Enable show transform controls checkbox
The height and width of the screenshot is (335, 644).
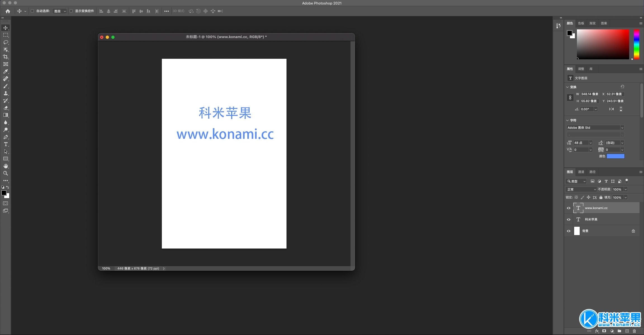click(71, 11)
